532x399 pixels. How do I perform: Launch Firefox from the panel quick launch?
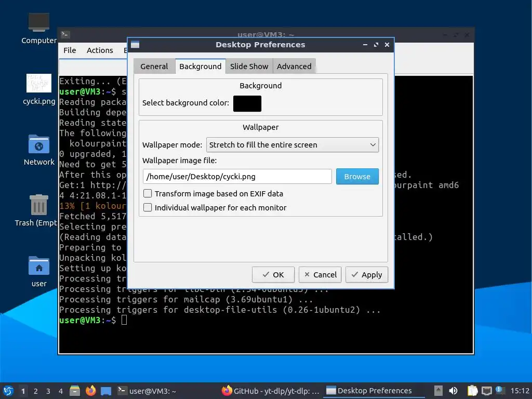click(90, 391)
